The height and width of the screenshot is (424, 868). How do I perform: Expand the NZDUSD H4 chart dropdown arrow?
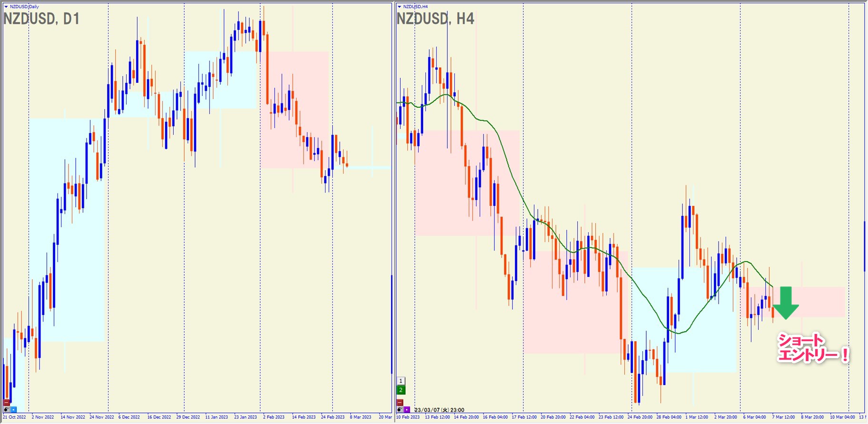pos(399,7)
